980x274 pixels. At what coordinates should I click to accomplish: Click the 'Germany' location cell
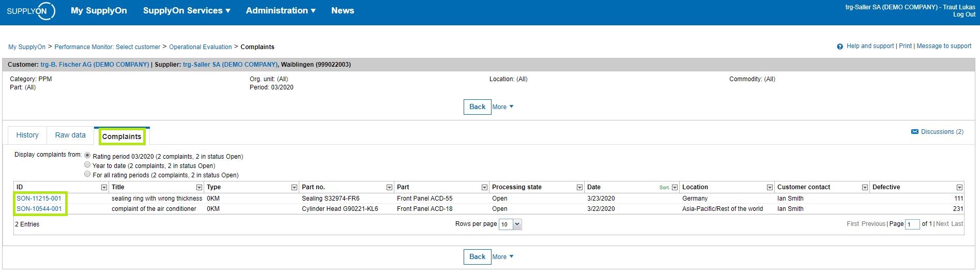click(695, 199)
